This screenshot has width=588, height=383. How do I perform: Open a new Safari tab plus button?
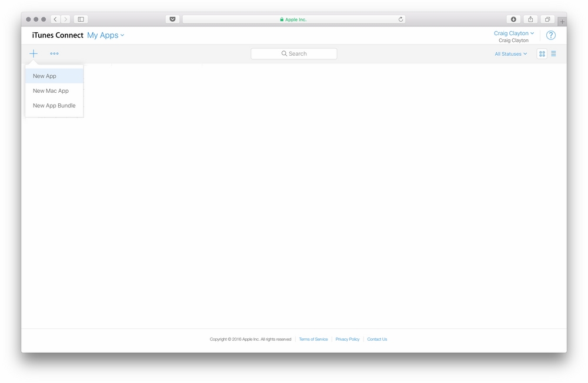coord(562,22)
